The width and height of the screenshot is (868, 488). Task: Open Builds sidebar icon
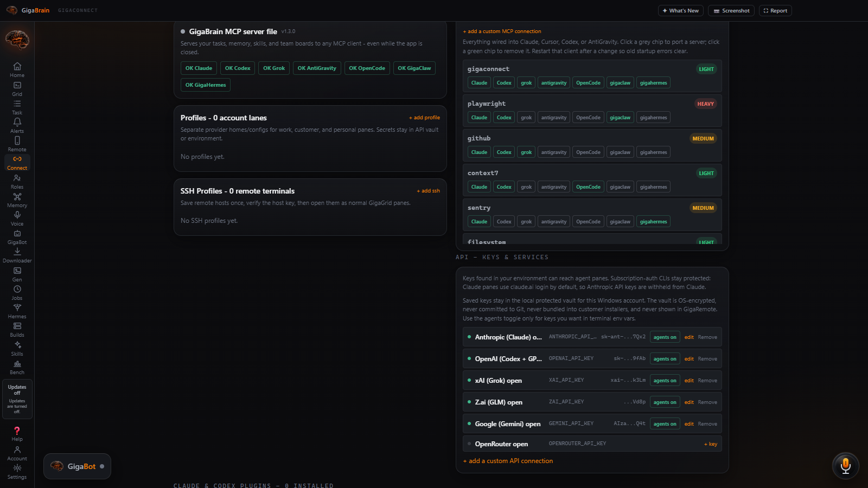(17, 330)
